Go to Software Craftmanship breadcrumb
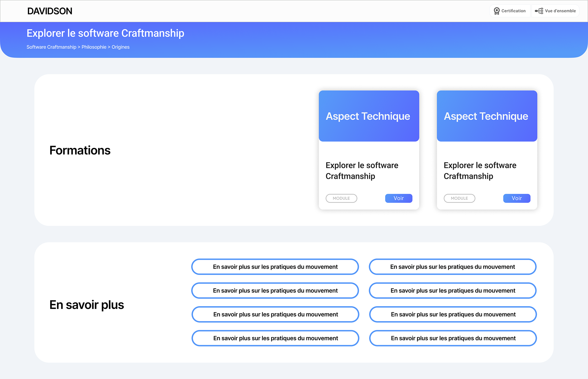The height and width of the screenshot is (379, 588). [51, 47]
